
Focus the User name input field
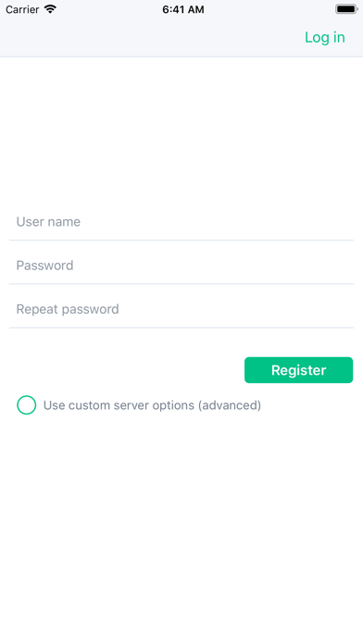[x=181, y=222]
